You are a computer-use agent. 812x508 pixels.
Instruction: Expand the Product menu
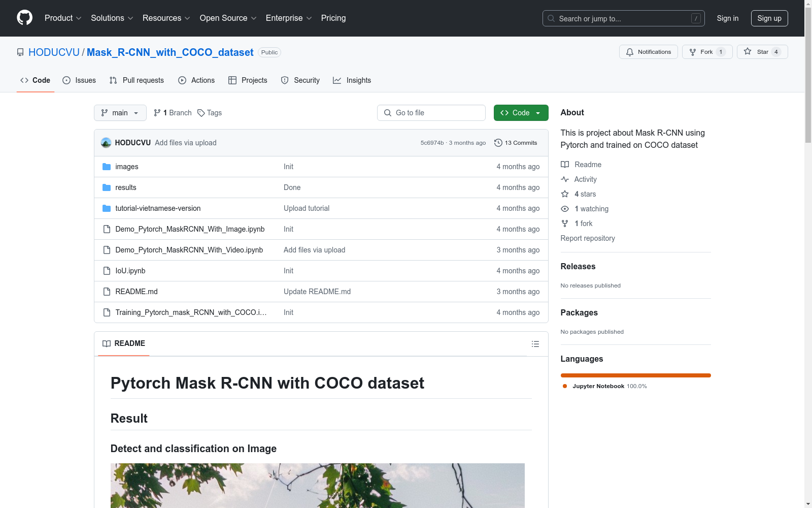coord(63,18)
